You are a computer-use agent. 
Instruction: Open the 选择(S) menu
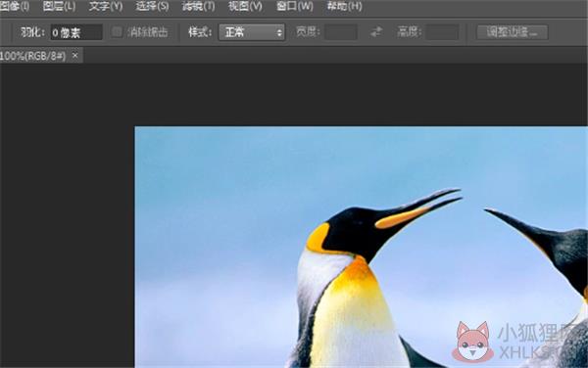(152, 6)
